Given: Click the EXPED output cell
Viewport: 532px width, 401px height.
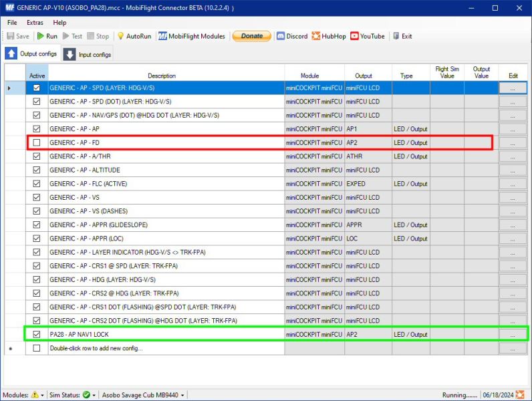Looking at the screenshot, I should click(x=368, y=184).
